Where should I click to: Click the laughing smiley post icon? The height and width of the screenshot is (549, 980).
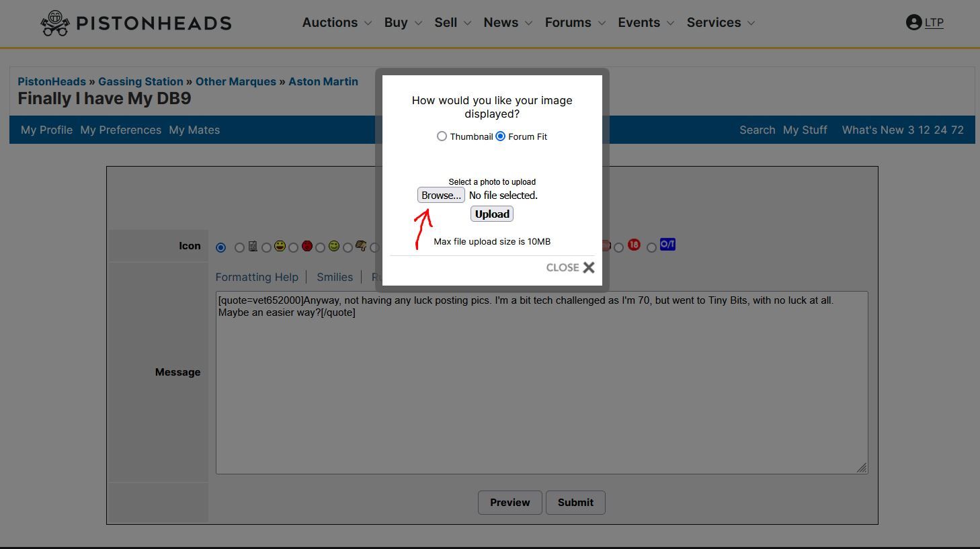tap(280, 247)
